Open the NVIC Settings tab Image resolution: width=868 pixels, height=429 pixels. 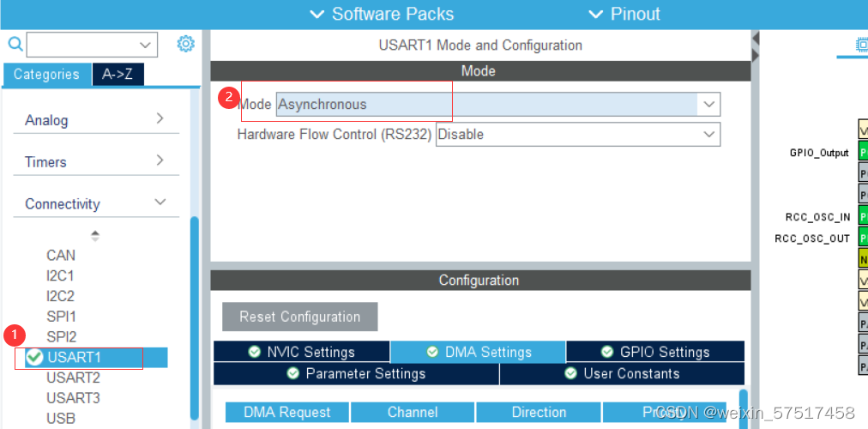(302, 352)
